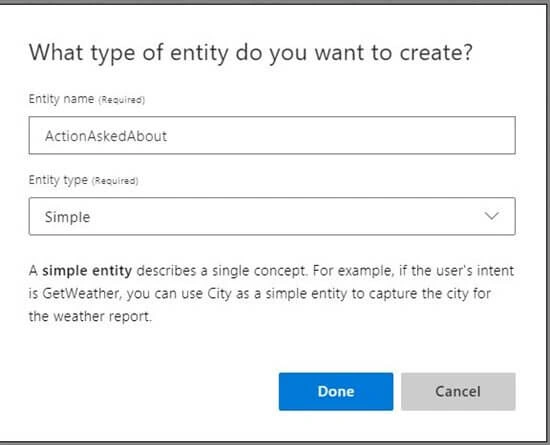550x445 pixels.
Task: Click the dropdown chevron arrow icon
Action: coord(491,216)
